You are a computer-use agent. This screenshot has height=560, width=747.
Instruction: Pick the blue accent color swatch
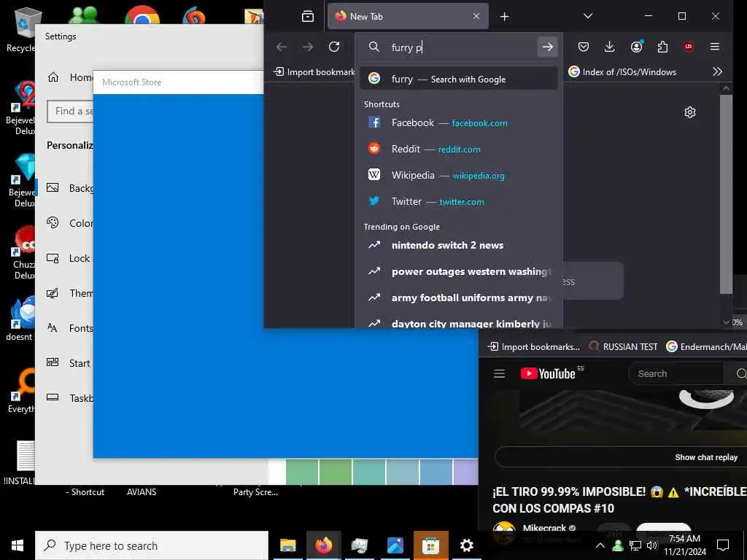[436, 472]
